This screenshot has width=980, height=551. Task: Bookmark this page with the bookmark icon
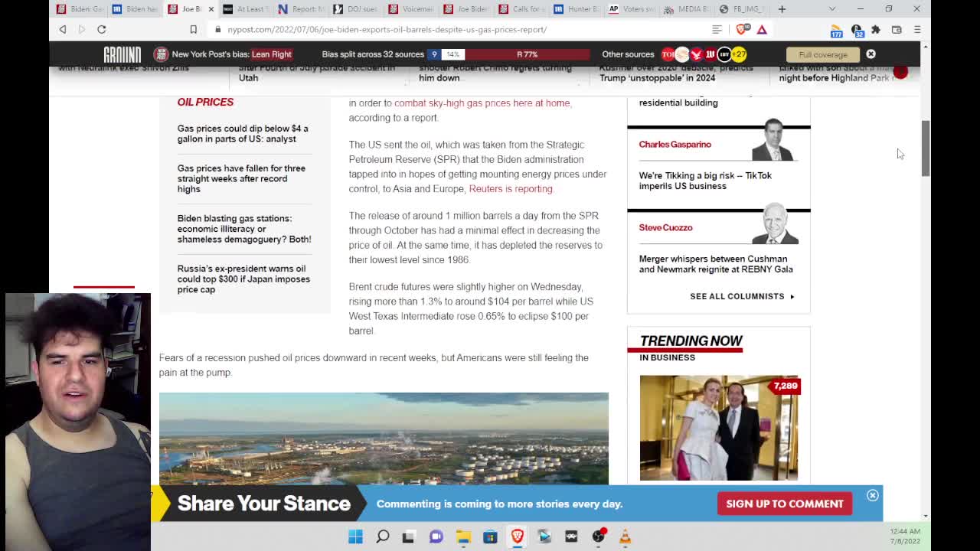click(x=193, y=29)
